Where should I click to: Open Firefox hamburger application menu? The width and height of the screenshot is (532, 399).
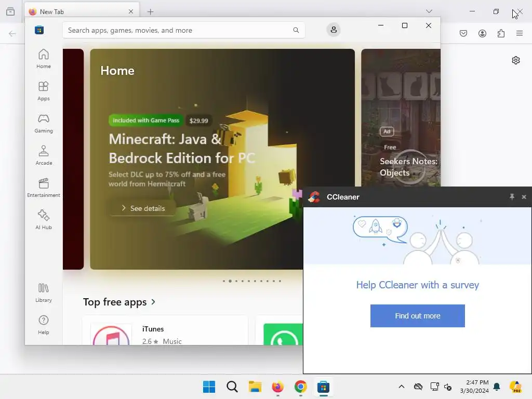[520, 33]
